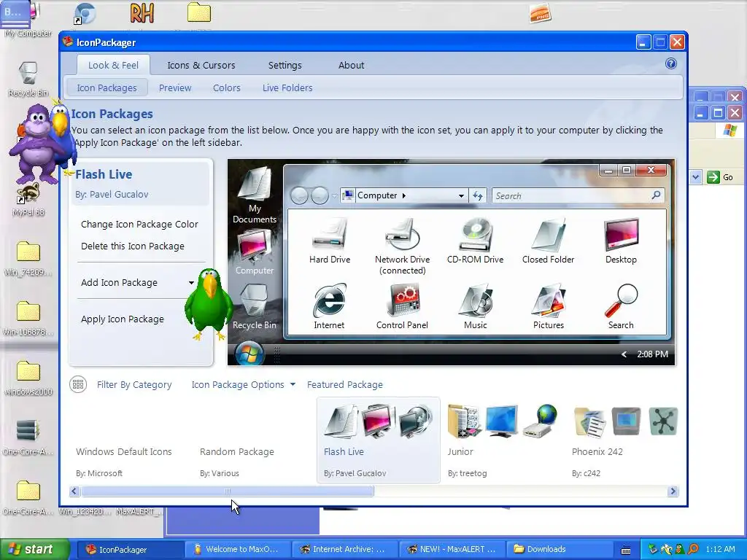Click Filter By Category link
Image resolution: width=747 pixels, height=560 pixels.
(x=134, y=385)
